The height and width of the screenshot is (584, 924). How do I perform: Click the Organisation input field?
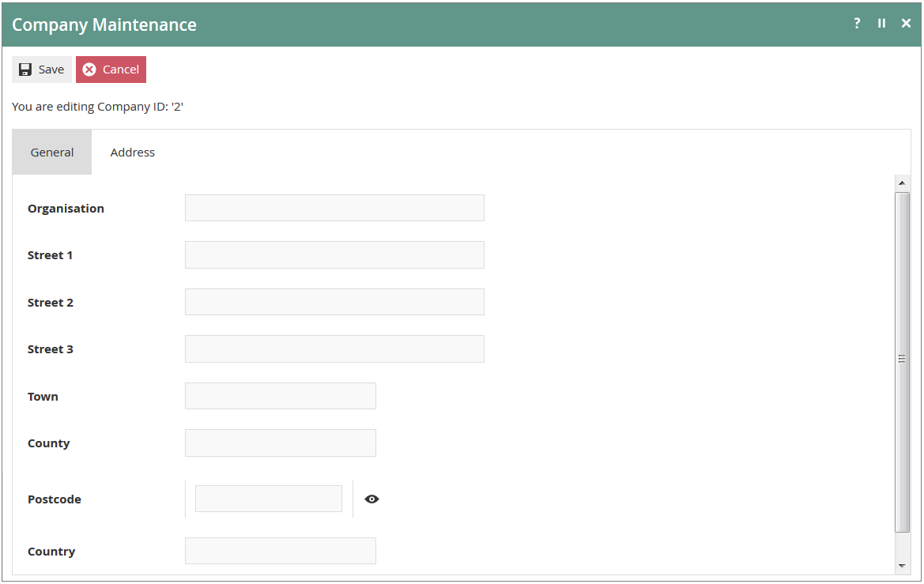(x=334, y=208)
